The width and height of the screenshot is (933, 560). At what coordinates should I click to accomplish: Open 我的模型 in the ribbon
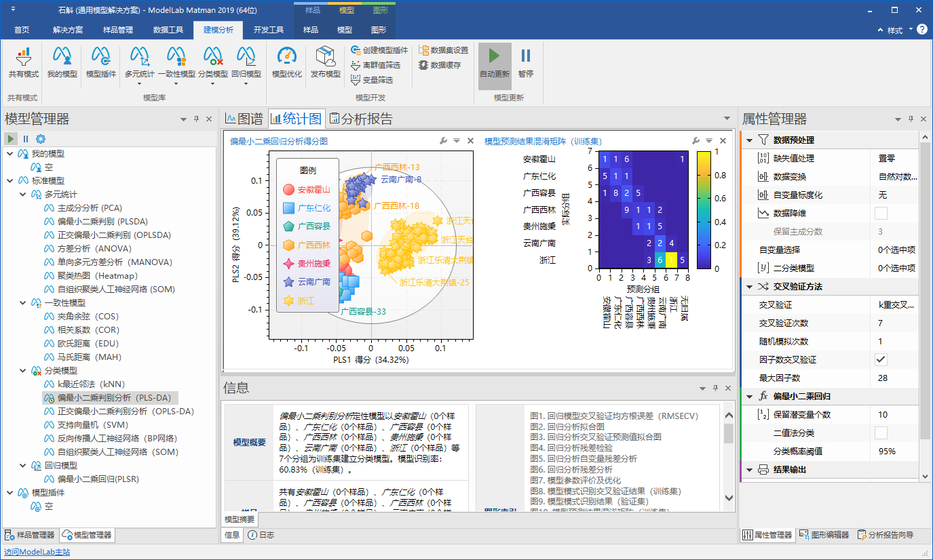point(62,62)
